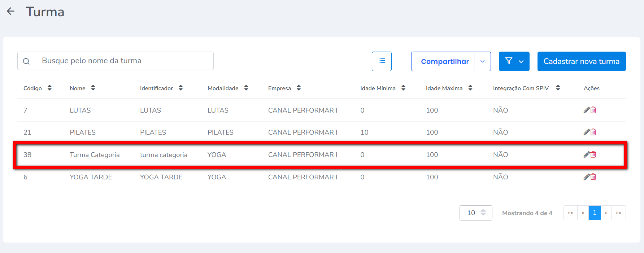
Task: Open the list view columns icon button
Action: 382,61
